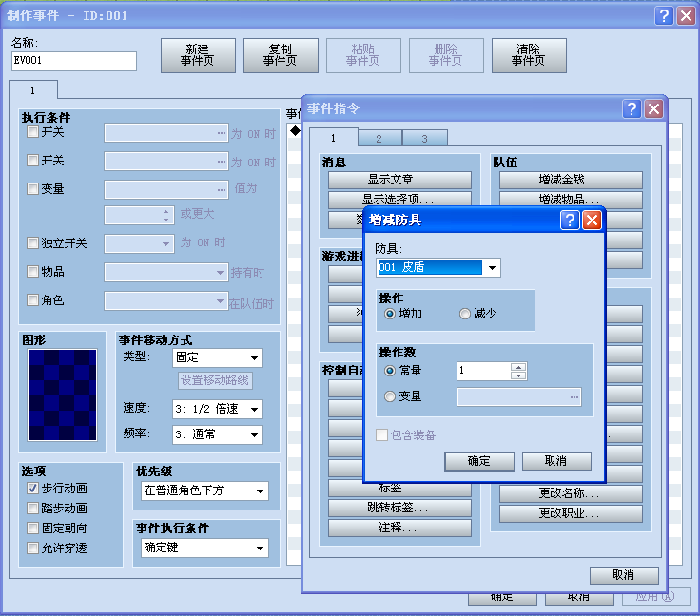Open the 速度 dropdown showing 1/2 倍速
This screenshot has width=700, height=616.
(218, 409)
